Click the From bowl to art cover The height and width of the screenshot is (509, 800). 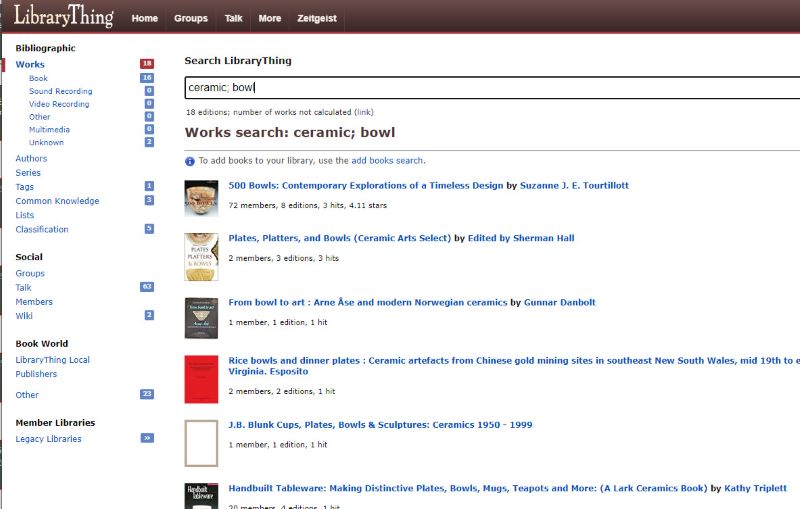[201, 317]
